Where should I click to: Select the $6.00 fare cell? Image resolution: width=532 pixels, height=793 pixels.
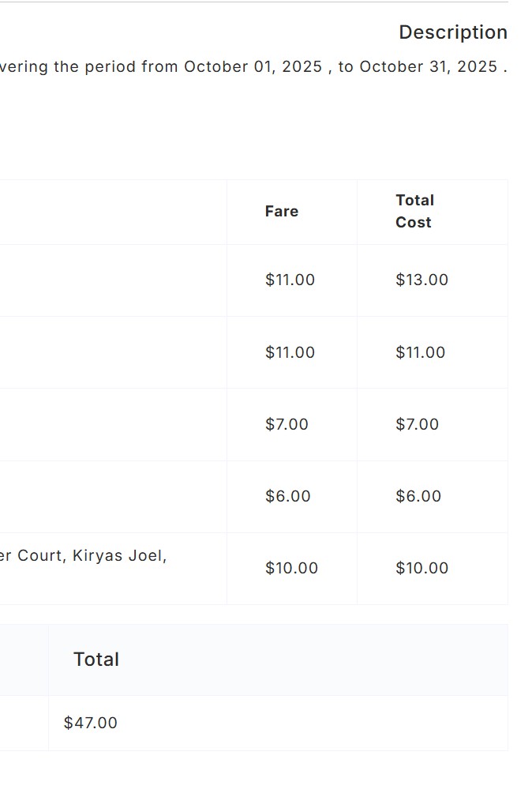pos(287,497)
